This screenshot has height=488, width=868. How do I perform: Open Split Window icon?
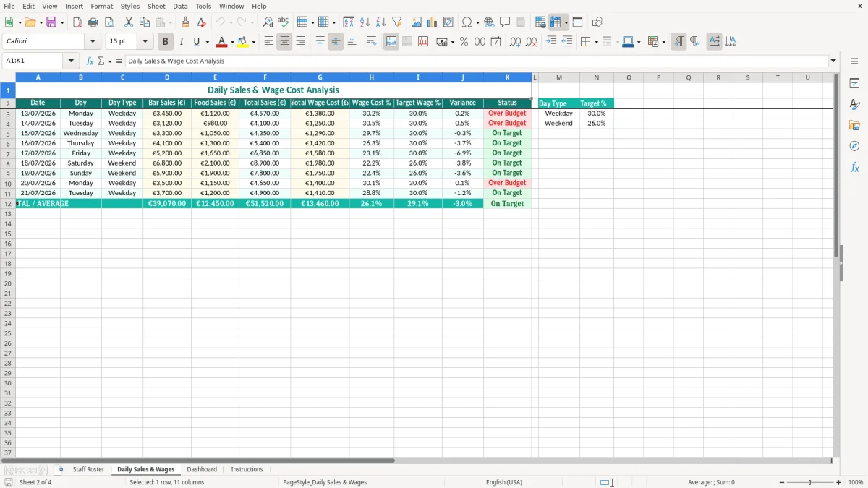coord(577,22)
